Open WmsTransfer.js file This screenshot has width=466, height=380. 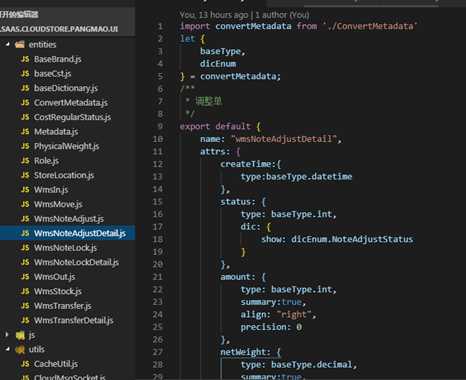(62, 306)
